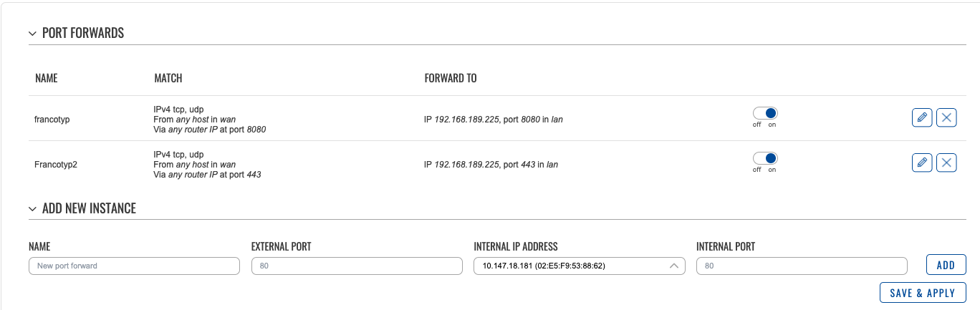Click the Forward To column header
This screenshot has height=310, width=980.
point(451,78)
